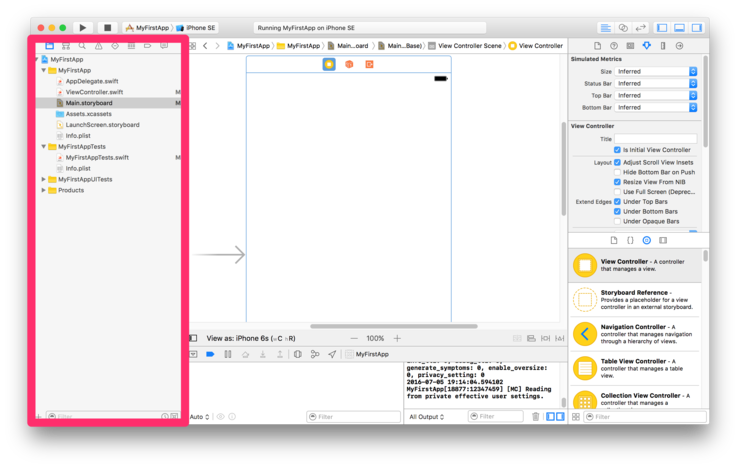Open the Status Bar dropdown
The width and height of the screenshot is (740, 468).
click(656, 83)
